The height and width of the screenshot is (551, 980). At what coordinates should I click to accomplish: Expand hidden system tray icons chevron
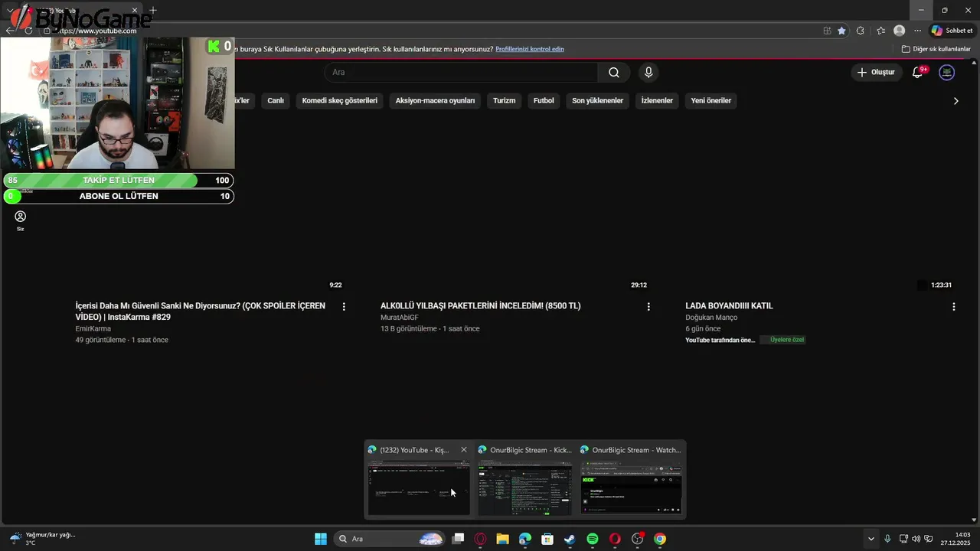(871, 539)
